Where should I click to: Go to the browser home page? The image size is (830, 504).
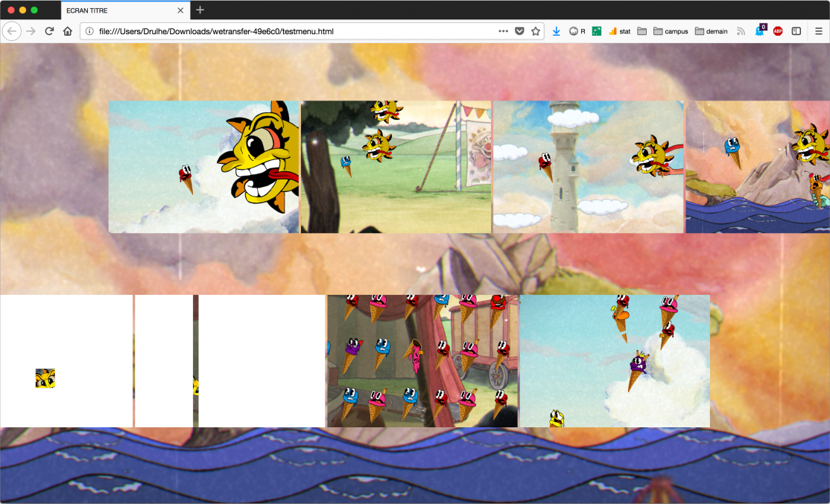67,31
